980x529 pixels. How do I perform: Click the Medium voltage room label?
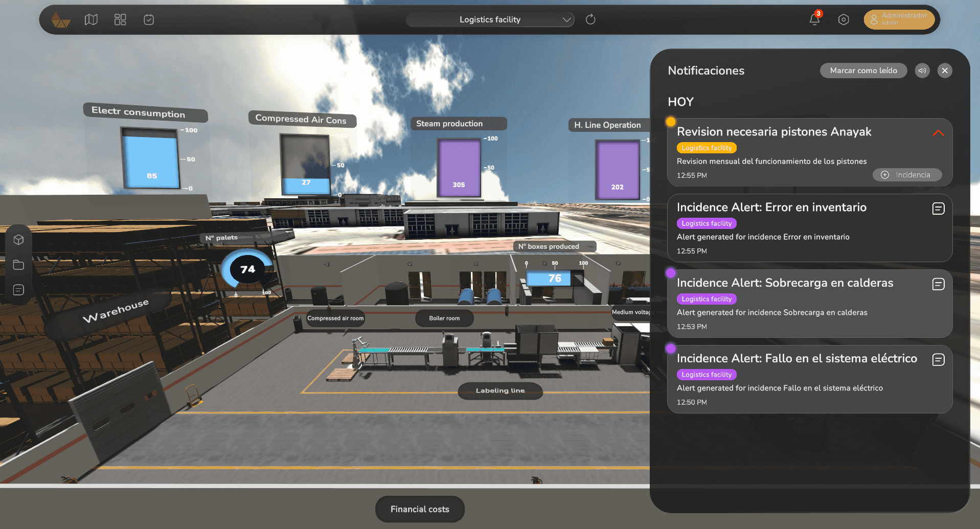pyautogui.click(x=632, y=312)
